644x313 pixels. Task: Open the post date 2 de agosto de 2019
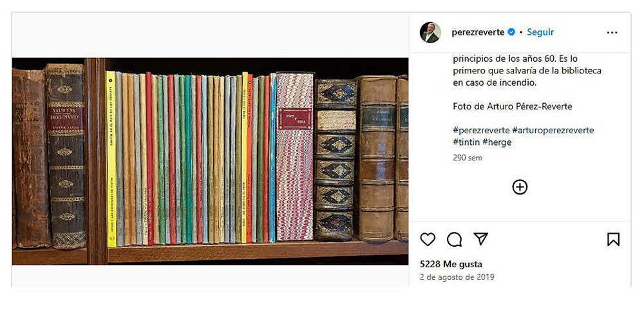[x=457, y=277]
